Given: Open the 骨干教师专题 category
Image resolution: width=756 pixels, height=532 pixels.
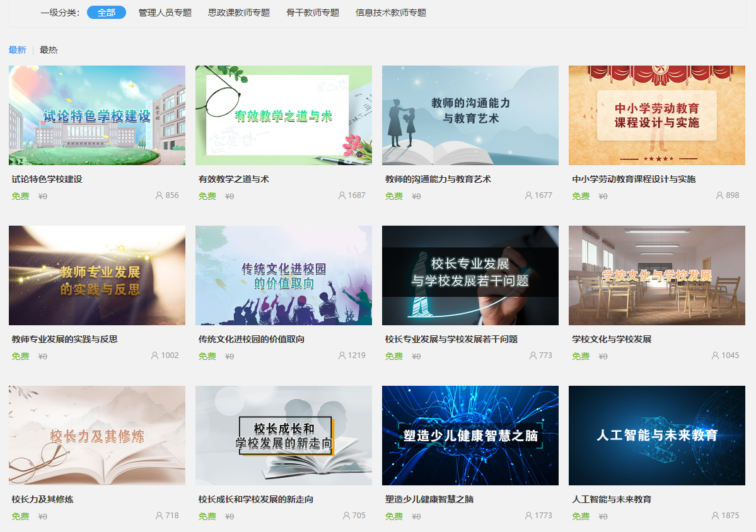Looking at the screenshot, I should [x=313, y=13].
